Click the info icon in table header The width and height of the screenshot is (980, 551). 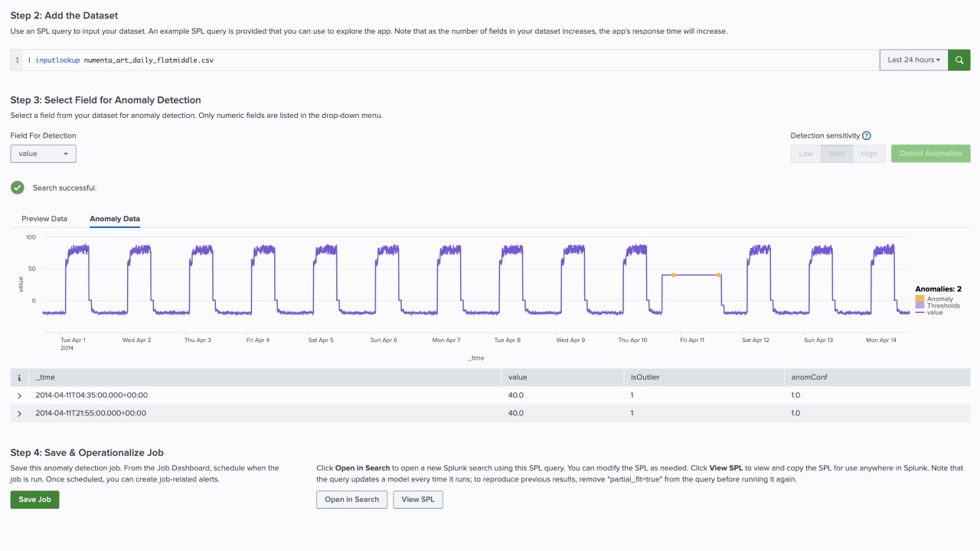click(x=19, y=378)
